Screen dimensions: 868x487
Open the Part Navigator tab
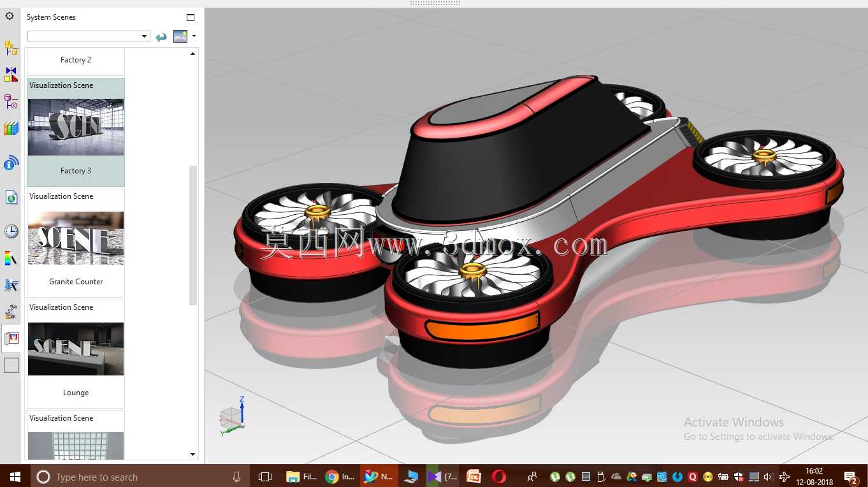click(11, 102)
